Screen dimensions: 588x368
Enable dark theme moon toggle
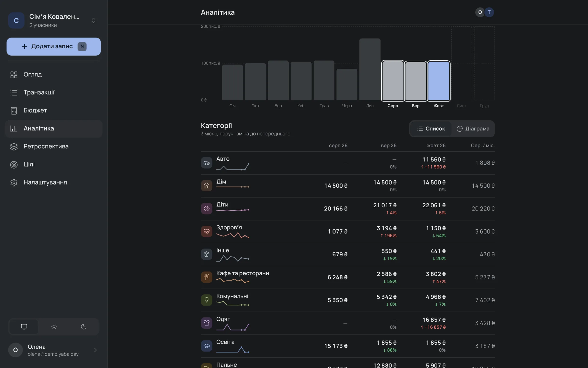point(84,327)
